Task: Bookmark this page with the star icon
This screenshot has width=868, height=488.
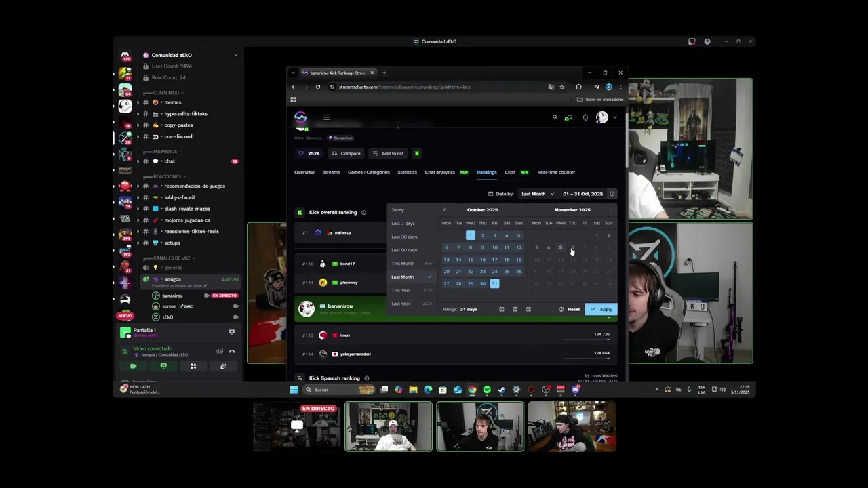Action: click(561, 87)
